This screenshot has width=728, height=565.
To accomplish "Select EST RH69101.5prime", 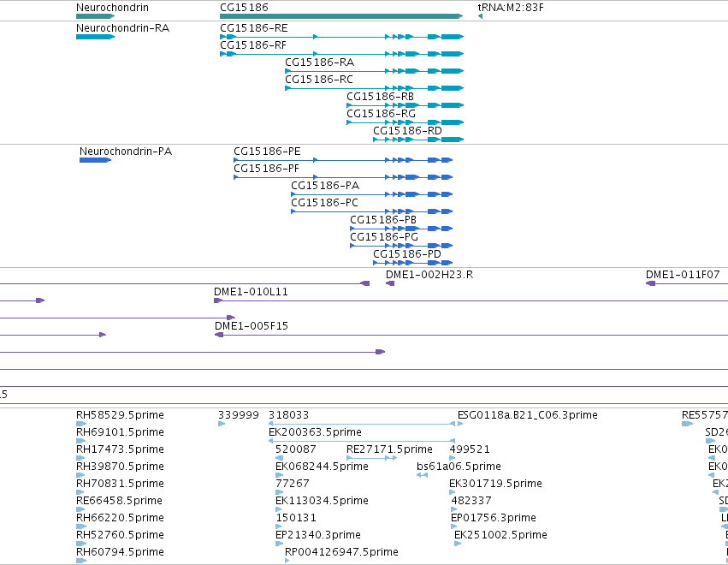I will click(x=120, y=432).
